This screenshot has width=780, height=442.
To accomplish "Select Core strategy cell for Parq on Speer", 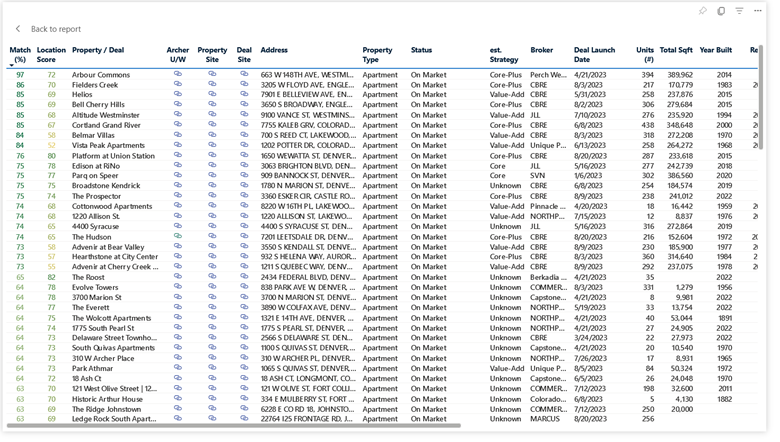I will point(497,176).
